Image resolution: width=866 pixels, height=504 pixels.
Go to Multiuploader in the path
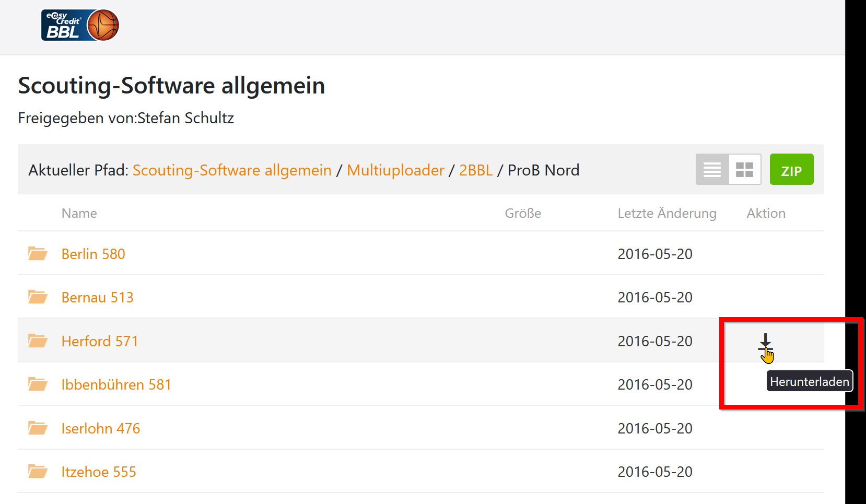tap(395, 170)
